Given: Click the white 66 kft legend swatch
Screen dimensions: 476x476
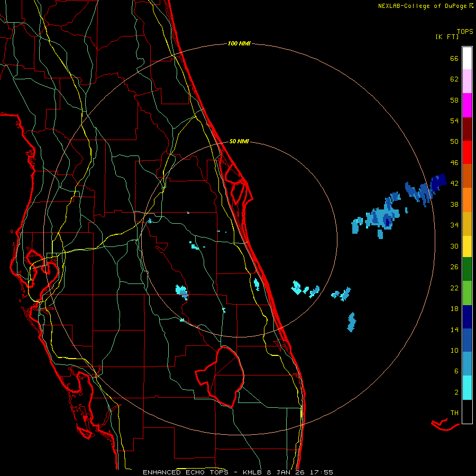Looking at the screenshot, I should [467, 58].
